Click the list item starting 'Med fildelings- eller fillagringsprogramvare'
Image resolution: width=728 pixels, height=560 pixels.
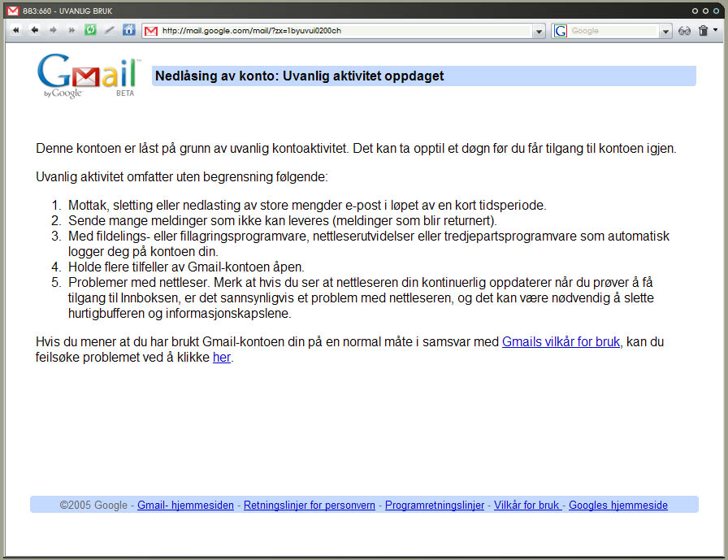tap(369, 244)
